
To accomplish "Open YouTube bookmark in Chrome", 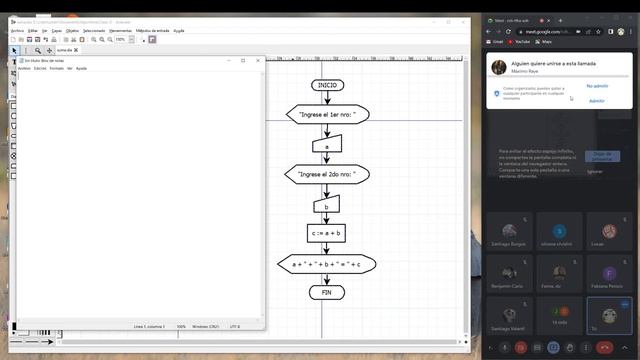I will (519, 42).
